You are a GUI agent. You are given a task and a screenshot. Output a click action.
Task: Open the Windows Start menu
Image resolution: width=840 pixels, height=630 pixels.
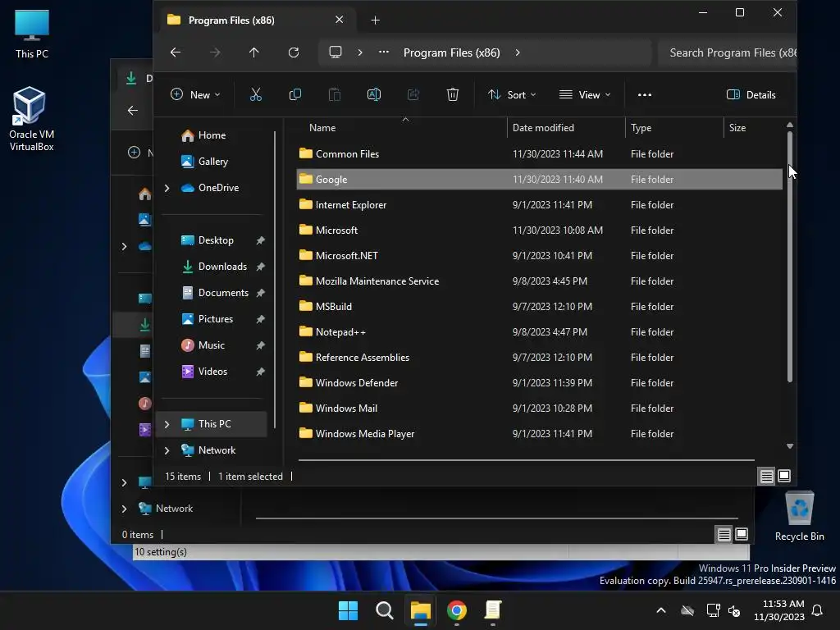348,610
